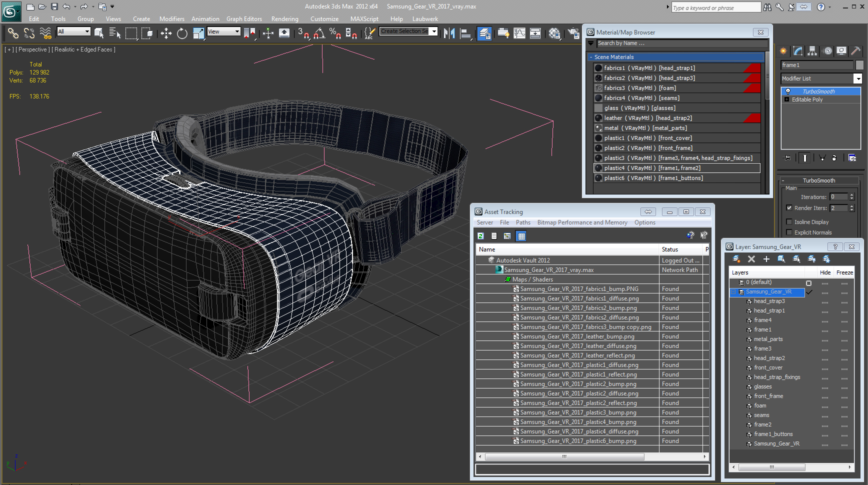Screen dimensions: 868x485
Task: Open Material Browser options arrow
Action: pyautogui.click(x=591, y=43)
